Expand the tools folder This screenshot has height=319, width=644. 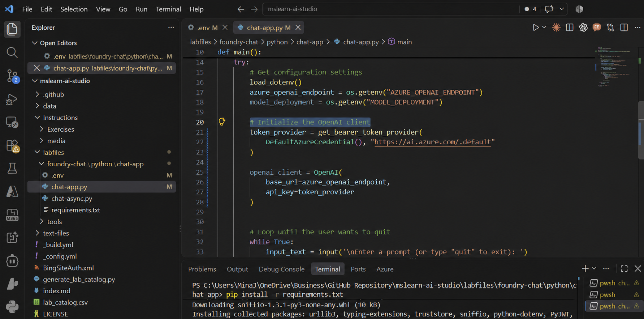point(42,222)
